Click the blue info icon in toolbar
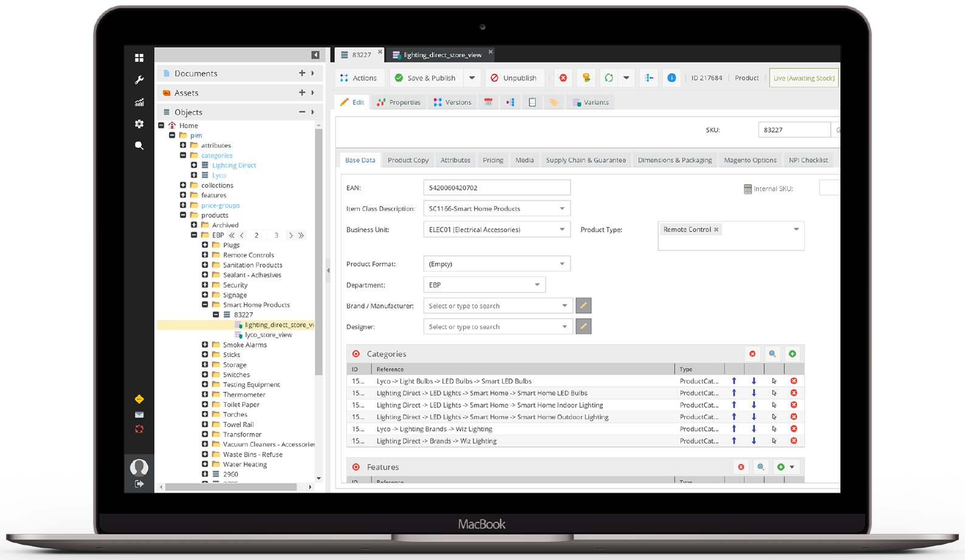 point(671,78)
